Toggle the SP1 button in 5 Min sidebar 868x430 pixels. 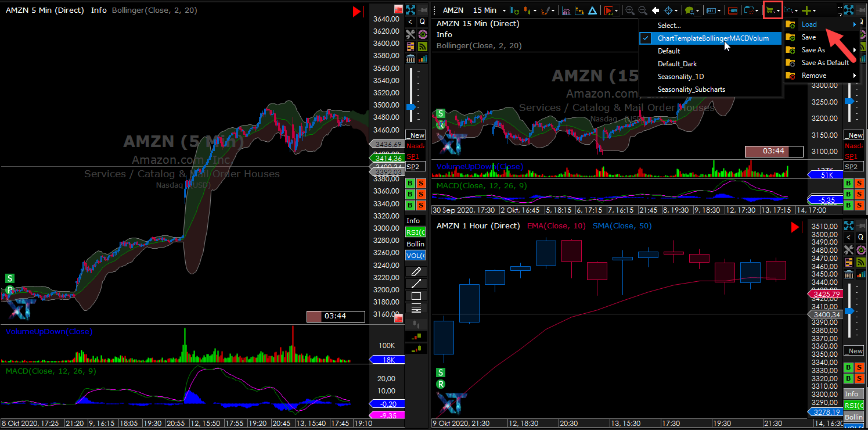[415, 156]
